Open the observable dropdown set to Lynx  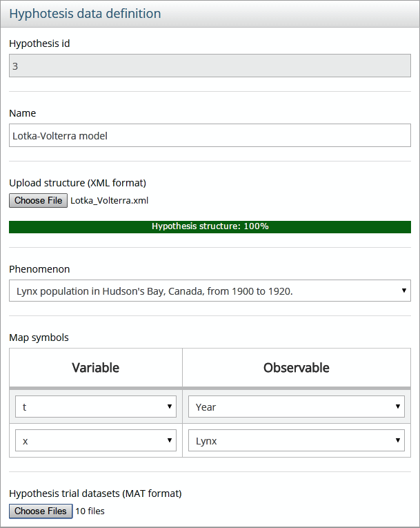(x=296, y=440)
